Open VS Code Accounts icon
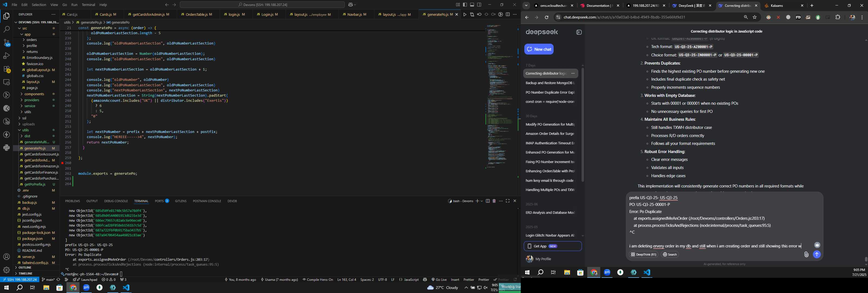 pos(7,257)
